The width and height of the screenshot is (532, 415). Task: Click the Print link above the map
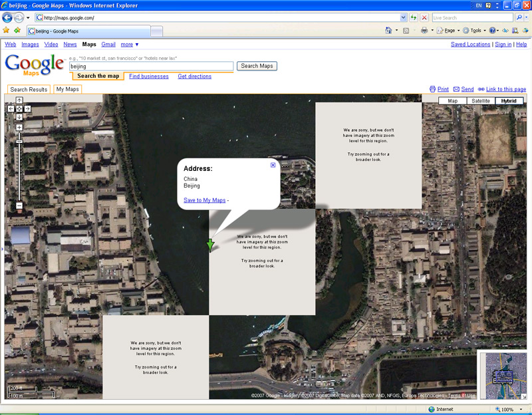point(440,89)
